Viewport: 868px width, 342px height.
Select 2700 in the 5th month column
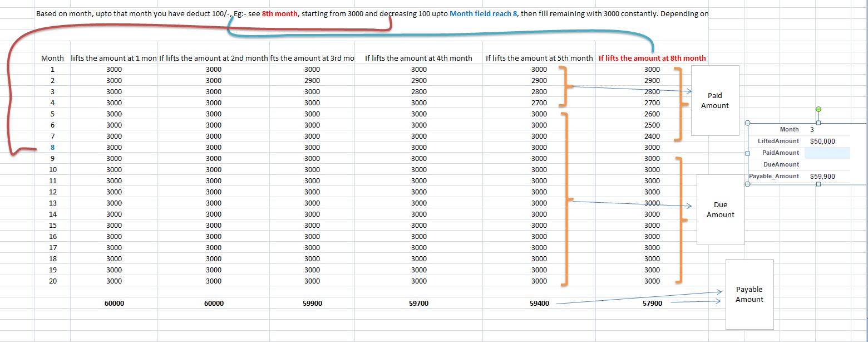click(x=539, y=102)
